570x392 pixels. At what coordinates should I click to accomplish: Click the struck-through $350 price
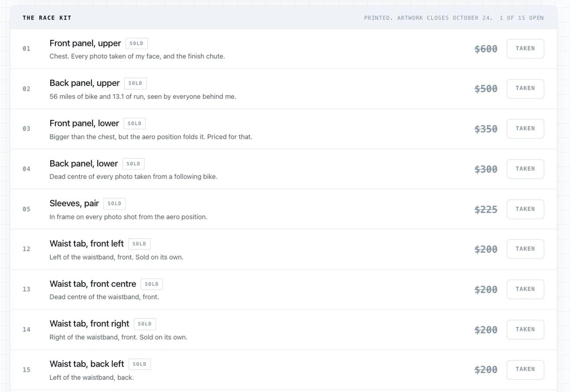486,129
